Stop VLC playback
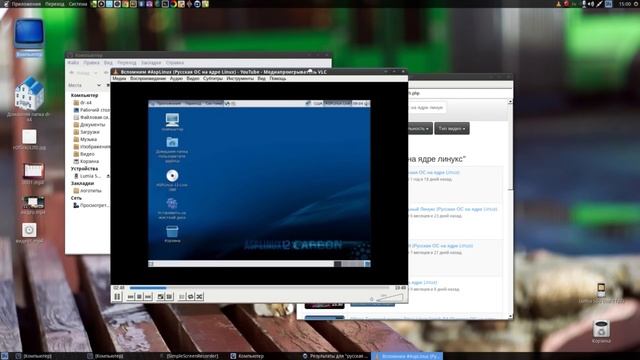 pos(139,297)
